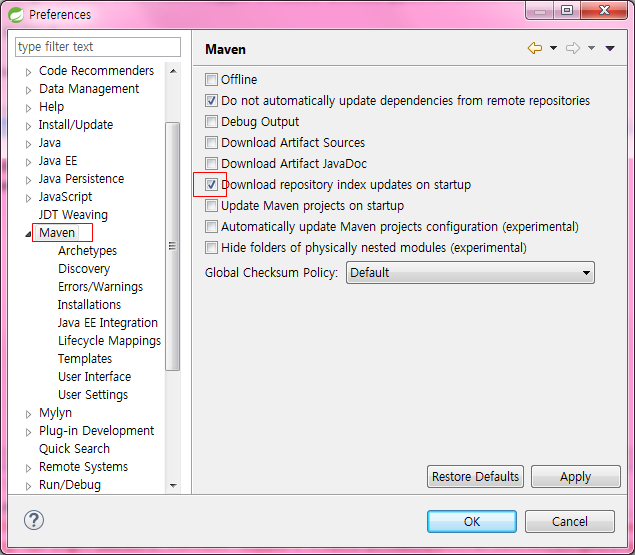Expand the JavaScript node

(x=28, y=198)
